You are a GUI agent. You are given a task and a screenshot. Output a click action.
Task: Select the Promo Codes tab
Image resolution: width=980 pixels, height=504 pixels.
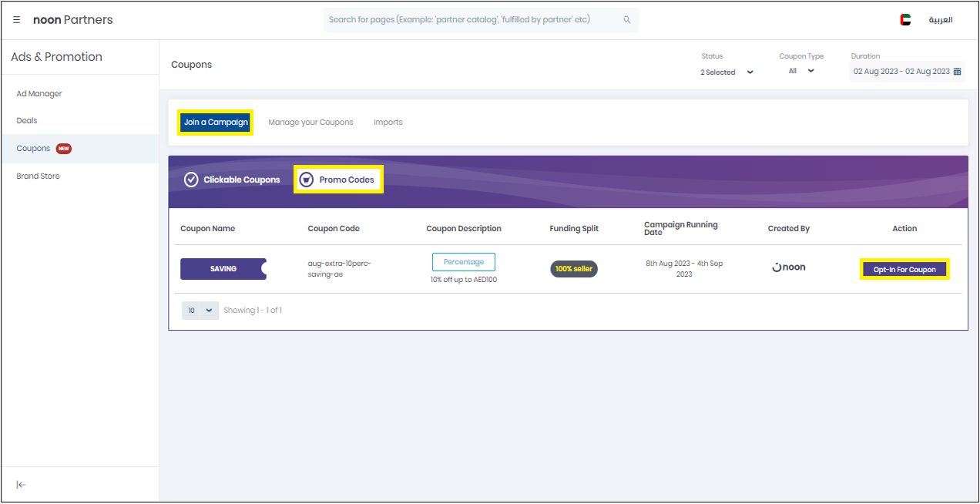338,180
